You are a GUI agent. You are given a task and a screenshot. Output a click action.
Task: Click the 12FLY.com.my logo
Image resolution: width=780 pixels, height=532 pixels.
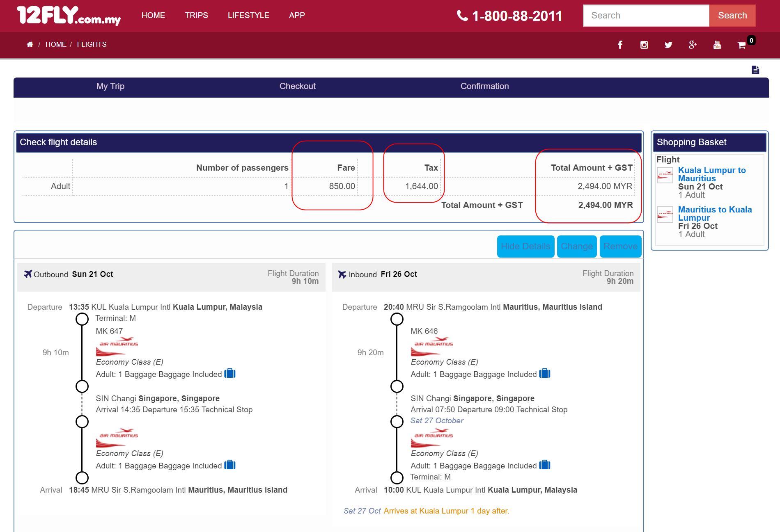tap(69, 16)
